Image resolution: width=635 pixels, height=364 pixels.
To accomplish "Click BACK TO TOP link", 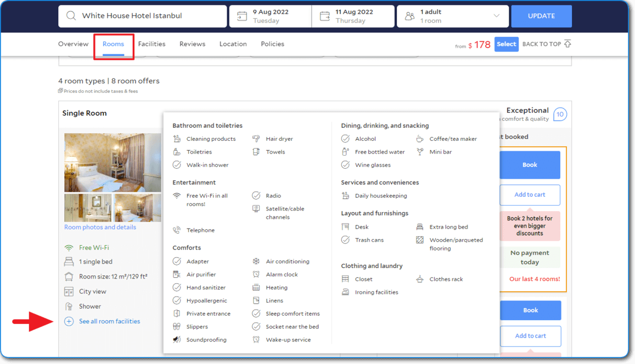I will [542, 44].
